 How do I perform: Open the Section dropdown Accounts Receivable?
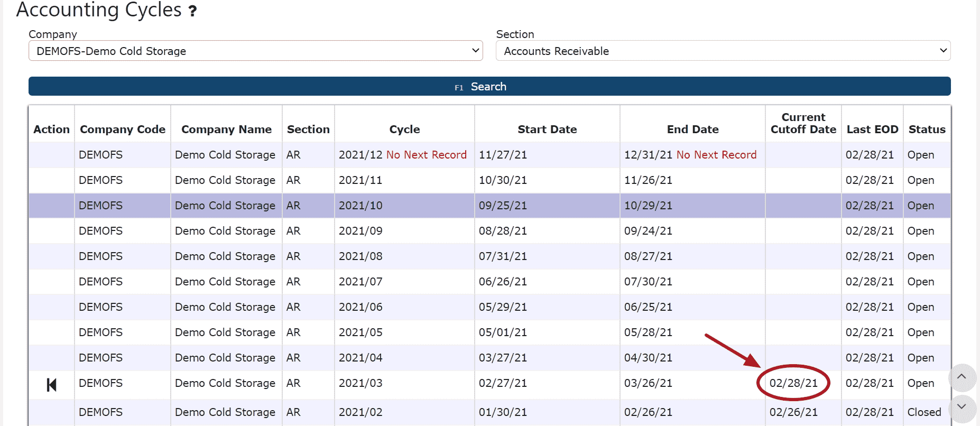pos(723,51)
